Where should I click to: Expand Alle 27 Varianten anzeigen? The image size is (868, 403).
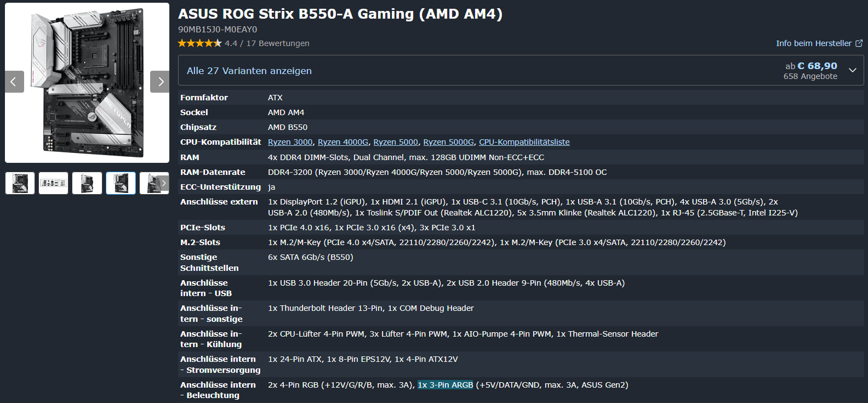249,71
